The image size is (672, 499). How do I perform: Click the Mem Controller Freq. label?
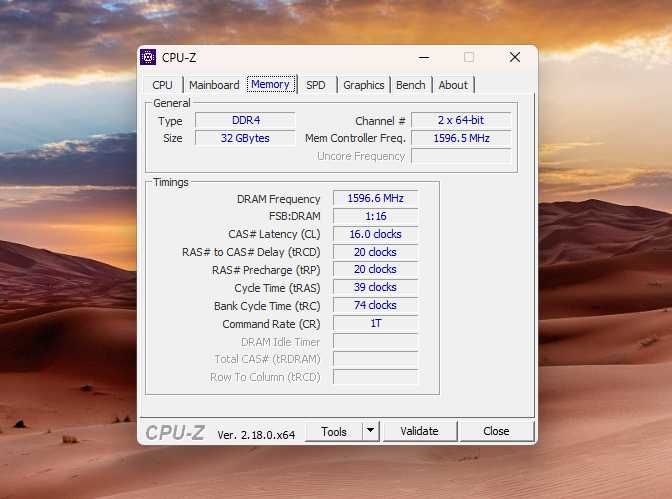(355, 138)
